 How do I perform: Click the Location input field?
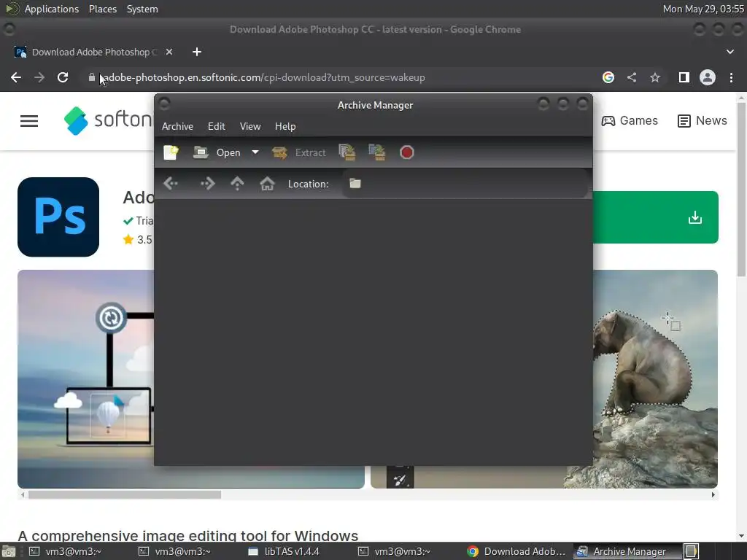click(465, 183)
